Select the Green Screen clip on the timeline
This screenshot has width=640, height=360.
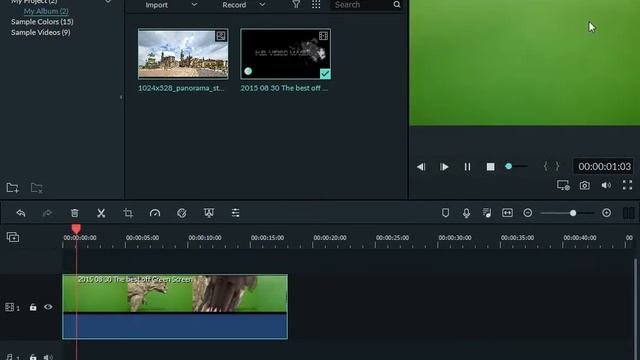pos(175,306)
